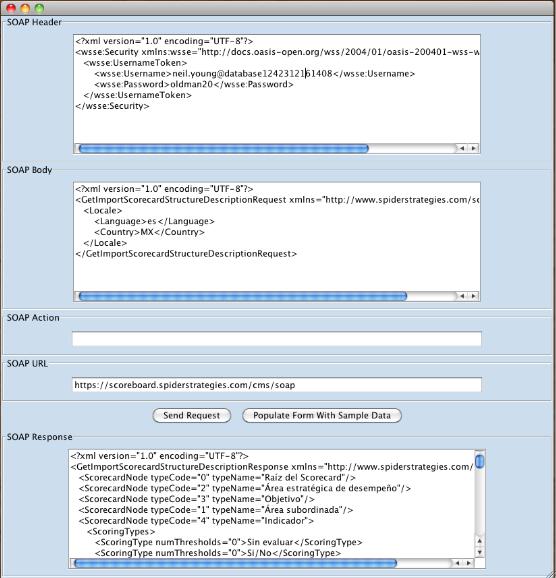The image size is (556, 578).
Task: Click the Language es line in SOAP Body
Action: pyautogui.click(x=154, y=221)
